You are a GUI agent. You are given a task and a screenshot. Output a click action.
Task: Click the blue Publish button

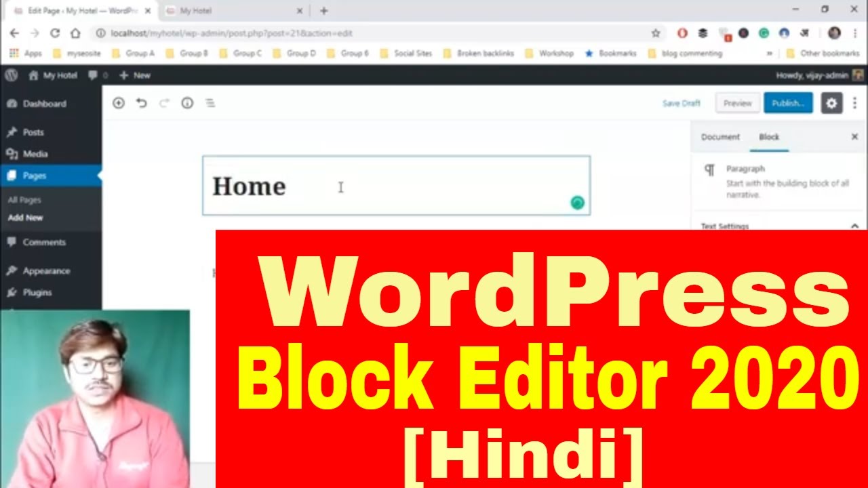788,103
